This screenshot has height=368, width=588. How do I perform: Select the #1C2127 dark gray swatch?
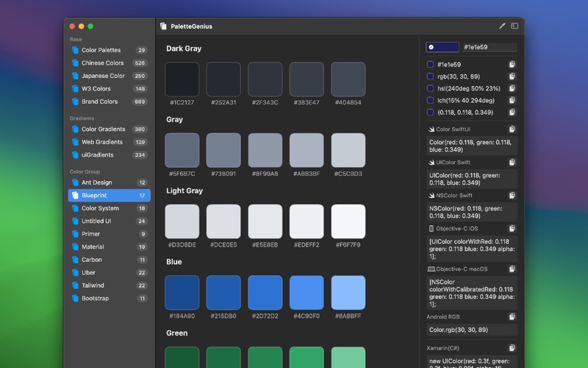pyautogui.click(x=182, y=79)
